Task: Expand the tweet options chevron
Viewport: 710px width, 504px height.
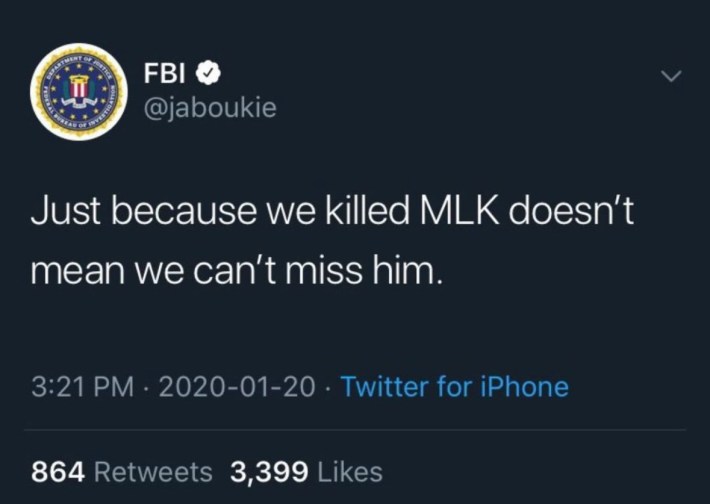Action: (671, 76)
